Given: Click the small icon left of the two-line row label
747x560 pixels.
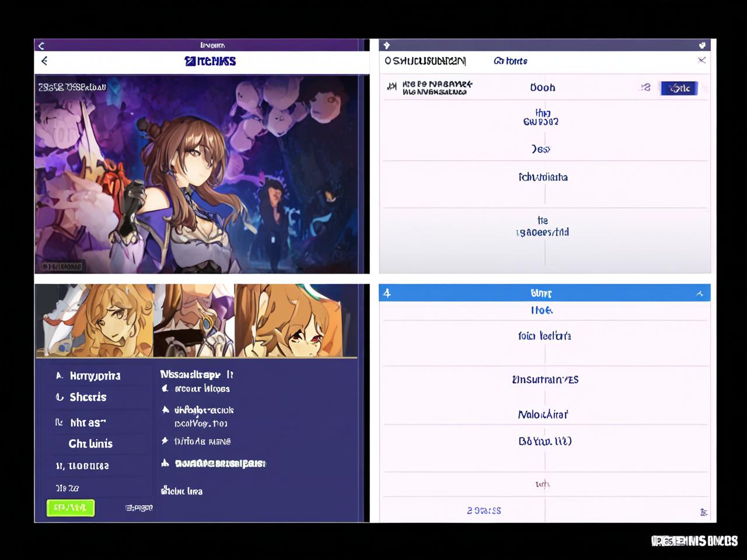Looking at the screenshot, I should (392, 87).
